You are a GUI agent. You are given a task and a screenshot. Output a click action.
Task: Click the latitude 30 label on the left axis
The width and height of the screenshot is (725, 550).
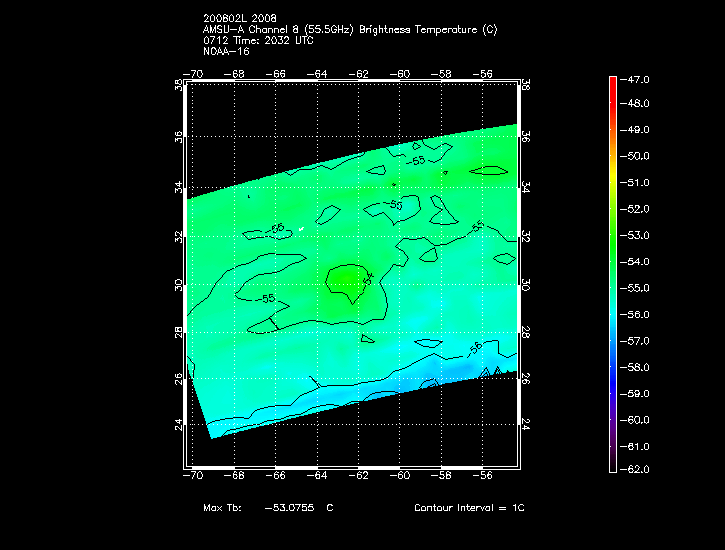179,284
